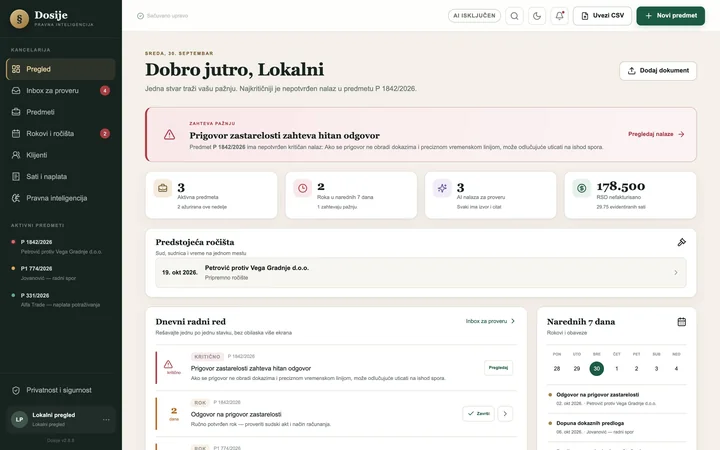
Task: Go to Predmeti in sidebar
Action: [61, 112]
